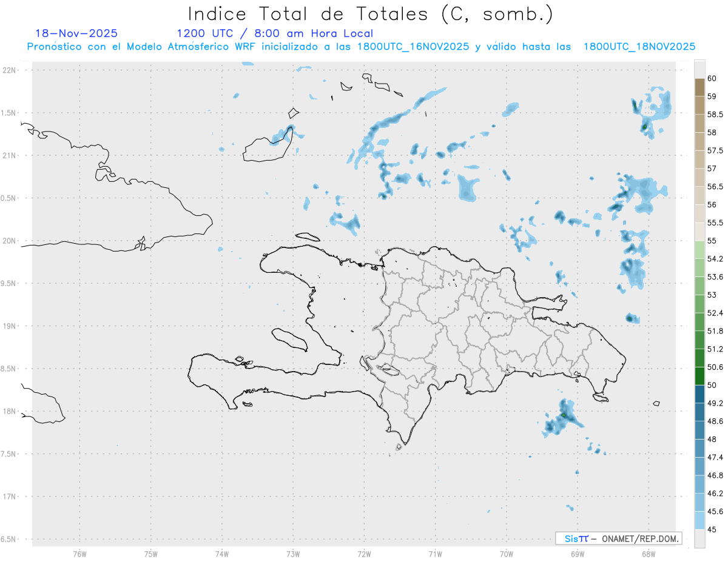The width and height of the screenshot is (728, 562).
Task: Pick the dark green legend swatch between 50 and 50.6
Action: pyautogui.click(x=699, y=376)
